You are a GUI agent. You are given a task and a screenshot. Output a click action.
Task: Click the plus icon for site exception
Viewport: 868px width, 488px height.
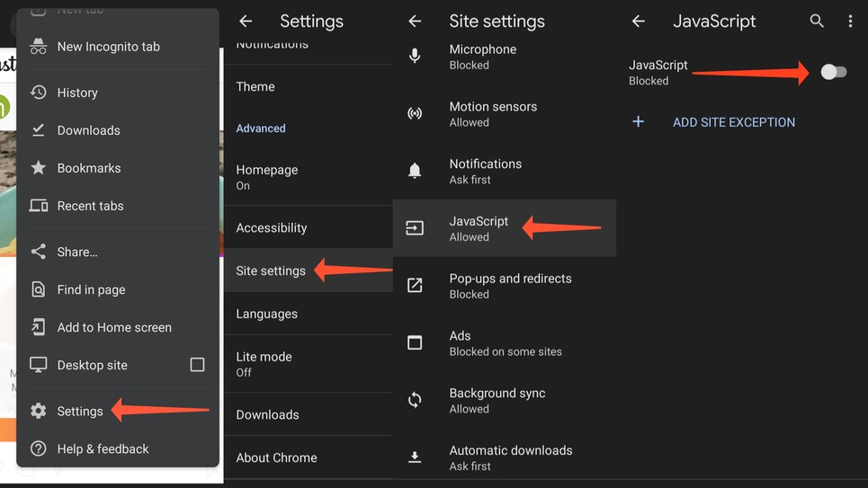[638, 122]
